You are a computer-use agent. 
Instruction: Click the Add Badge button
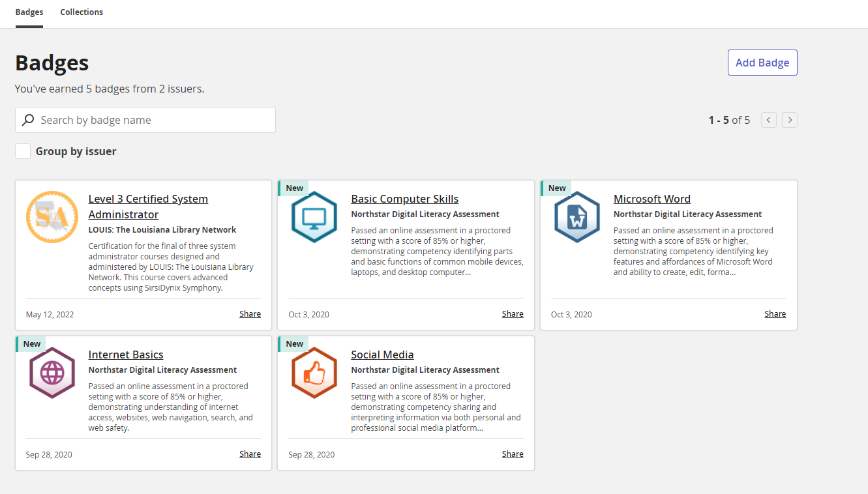[762, 63]
